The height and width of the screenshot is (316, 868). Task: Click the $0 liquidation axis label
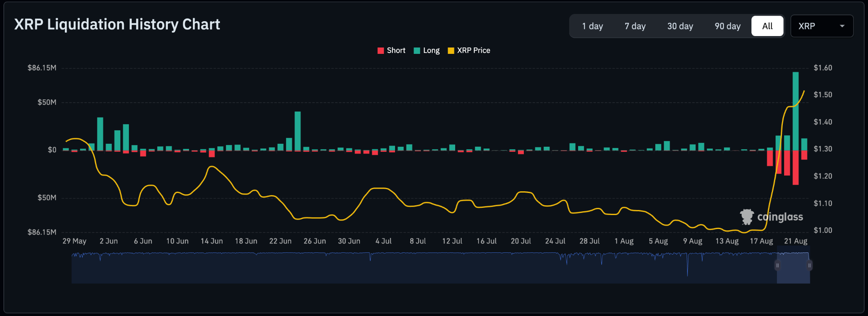[52, 150]
